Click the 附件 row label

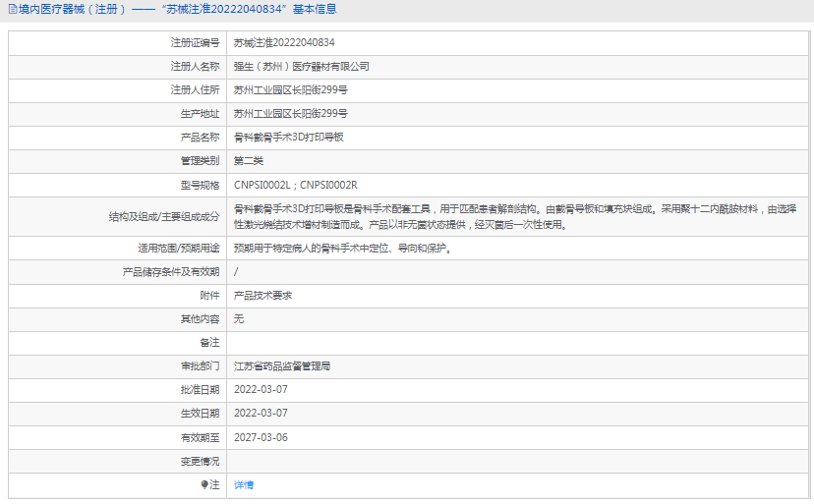(x=209, y=296)
